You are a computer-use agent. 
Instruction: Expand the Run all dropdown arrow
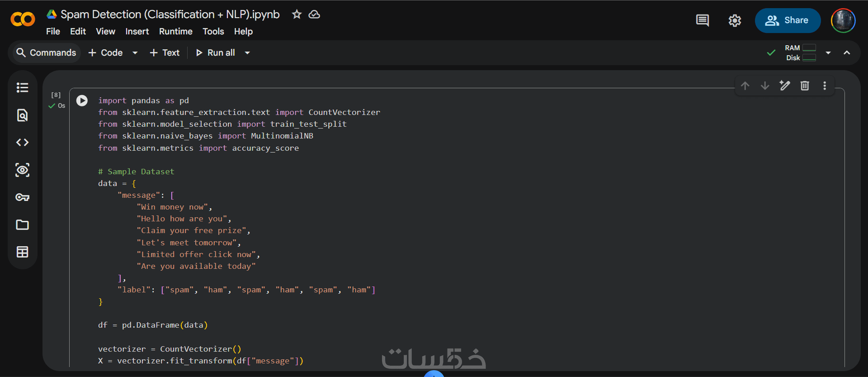pyautogui.click(x=247, y=53)
